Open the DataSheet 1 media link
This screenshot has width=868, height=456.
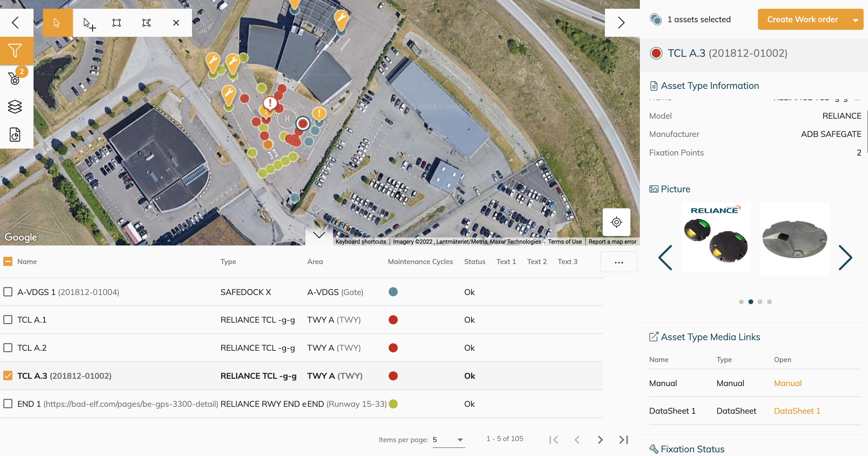coord(797,411)
